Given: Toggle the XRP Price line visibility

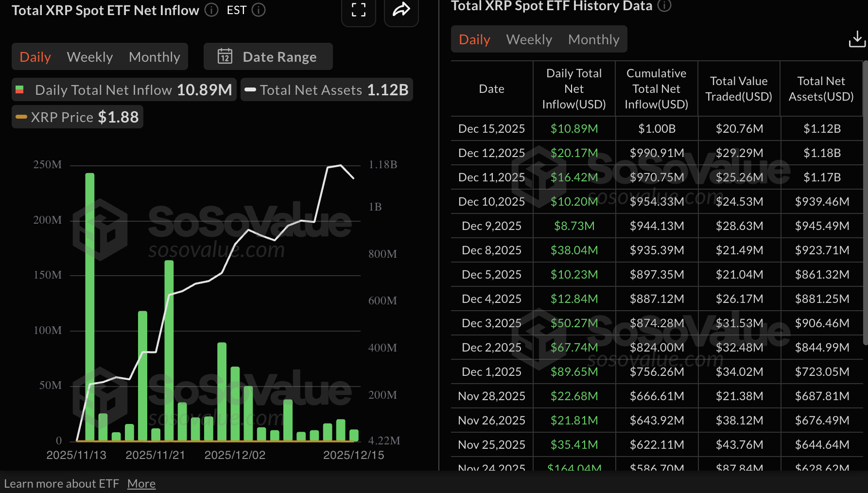Looking at the screenshot, I should pos(77,117).
